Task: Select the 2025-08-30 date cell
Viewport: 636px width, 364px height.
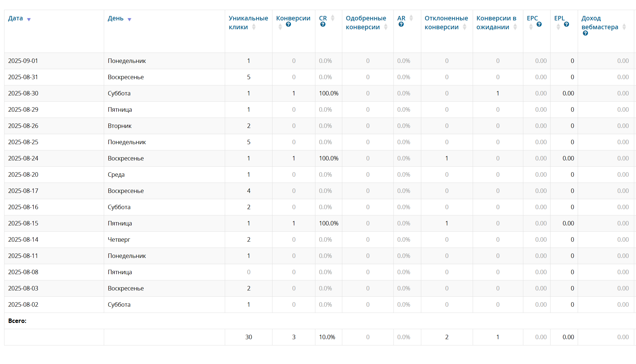Action: (23, 93)
